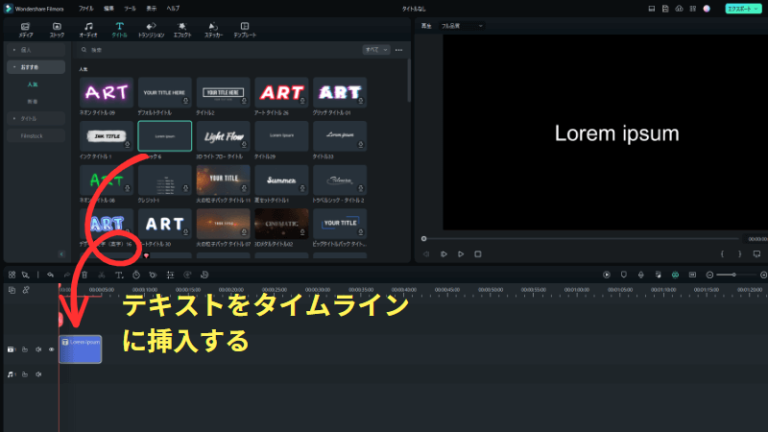Select the ネオン タイトル 09 thumbnail

coord(106,92)
